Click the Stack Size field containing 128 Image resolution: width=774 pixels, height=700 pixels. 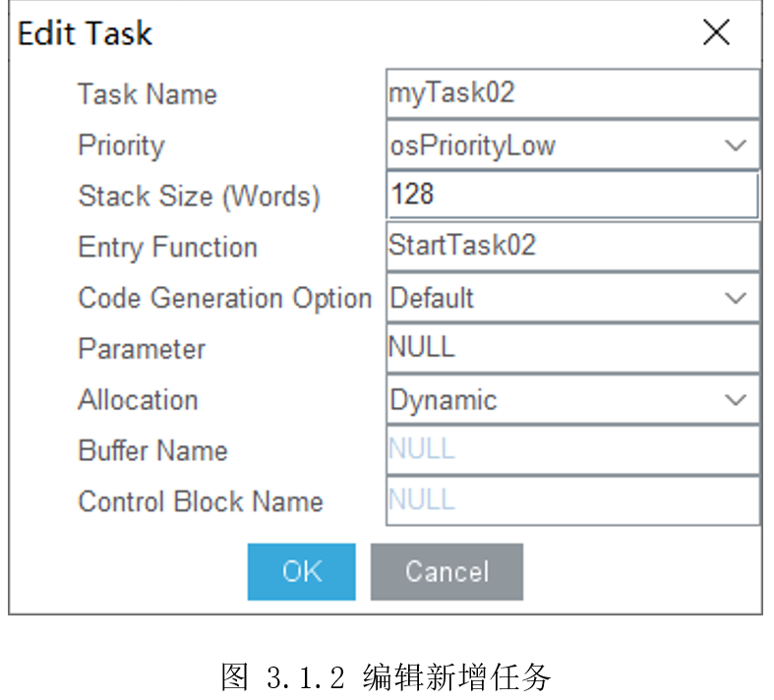click(572, 196)
